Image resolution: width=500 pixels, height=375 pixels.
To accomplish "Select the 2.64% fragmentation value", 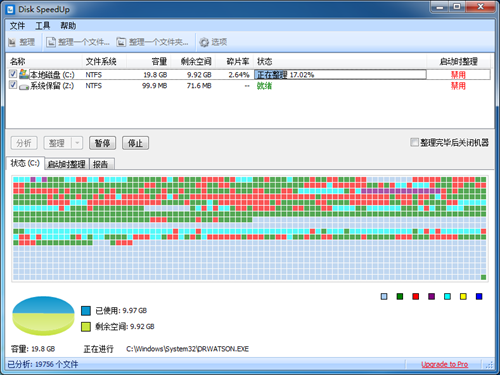I will tap(239, 75).
